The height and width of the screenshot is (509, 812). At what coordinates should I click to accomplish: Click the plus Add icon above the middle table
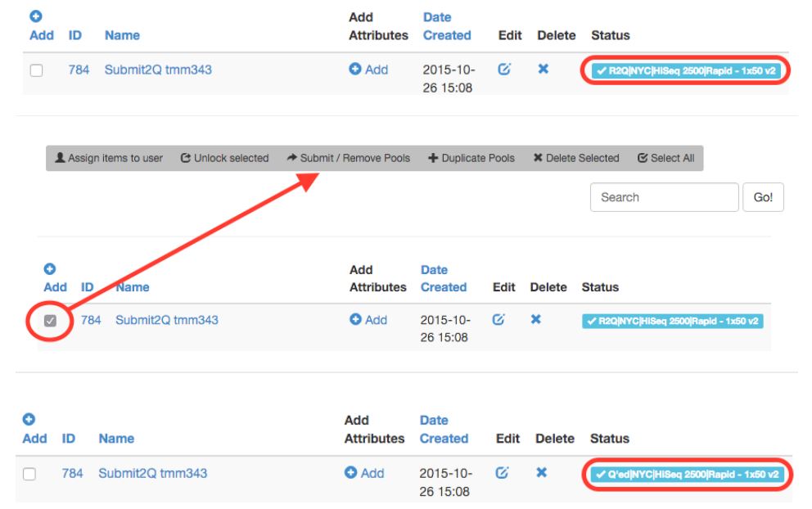(x=48, y=269)
